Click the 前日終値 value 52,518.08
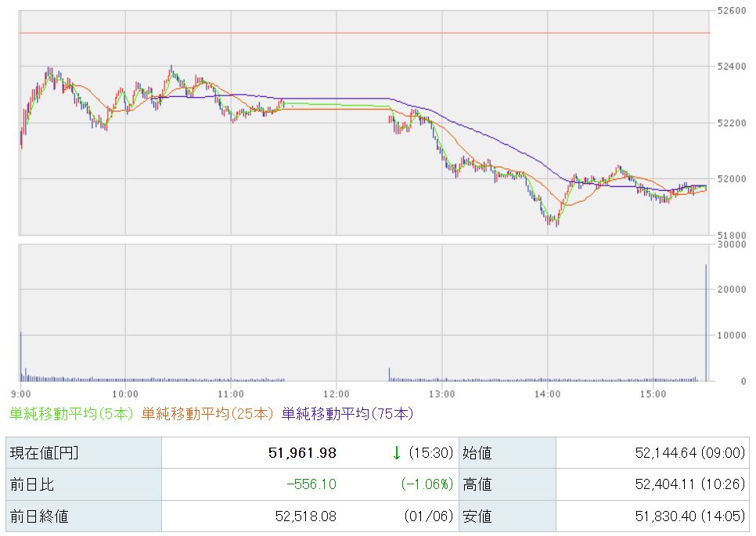This screenshot has height=536, width=756. (303, 516)
